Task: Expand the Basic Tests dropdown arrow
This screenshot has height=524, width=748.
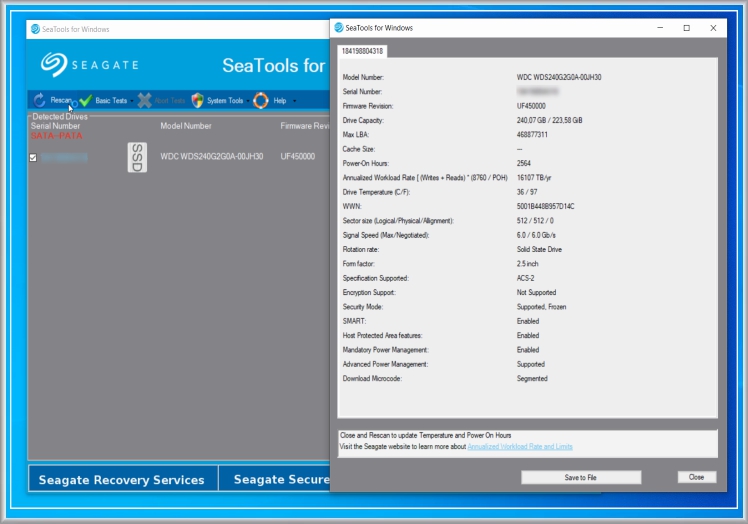Action: [x=132, y=101]
